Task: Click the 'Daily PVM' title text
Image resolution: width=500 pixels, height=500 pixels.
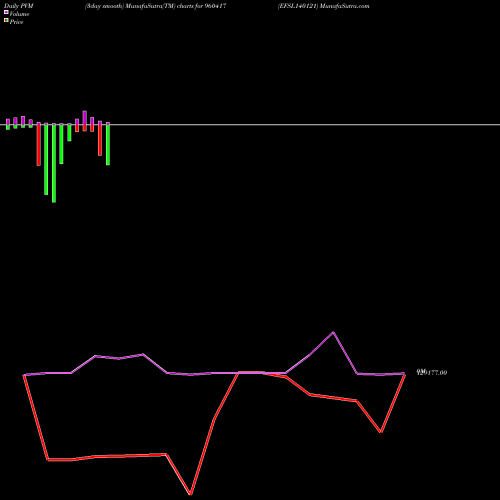Action: tap(19, 6)
